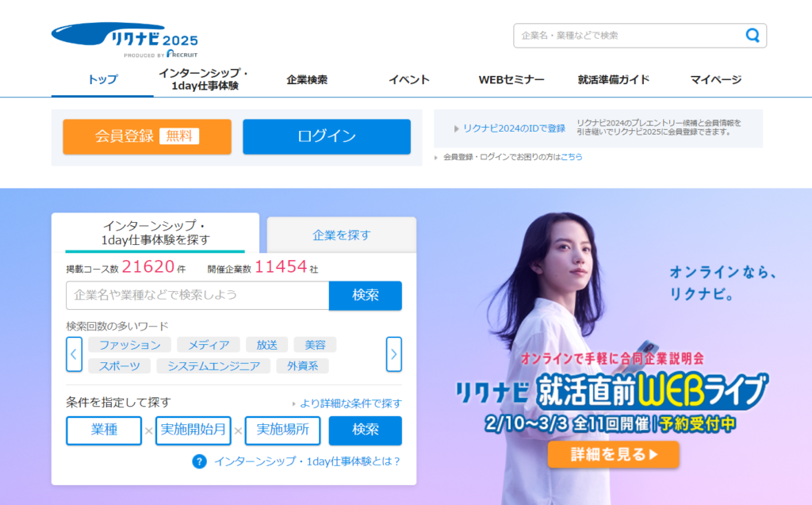Click the 詳細を見る banner button

613,455
